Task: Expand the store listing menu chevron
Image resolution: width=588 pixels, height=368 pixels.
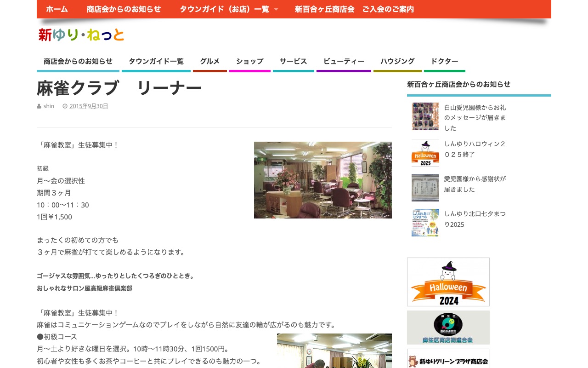Action: (276, 9)
